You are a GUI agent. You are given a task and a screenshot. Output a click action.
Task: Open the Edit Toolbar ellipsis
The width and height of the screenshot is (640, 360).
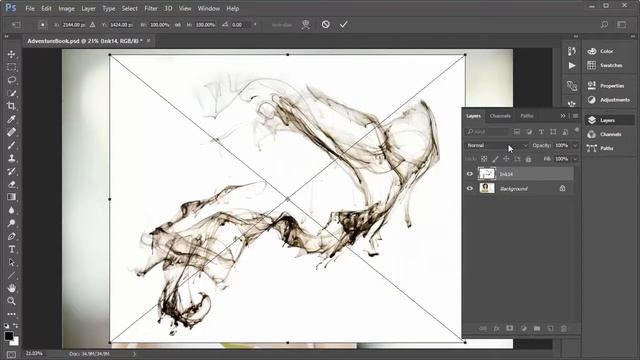(x=11, y=314)
